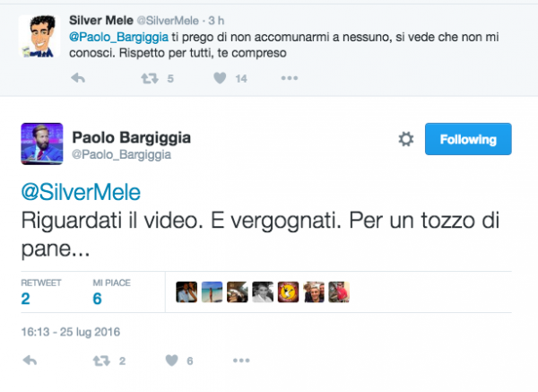Open Paolo Bargiggia profile name
Image resolution: width=538 pixels, height=392 pixels.
[132, 137]
